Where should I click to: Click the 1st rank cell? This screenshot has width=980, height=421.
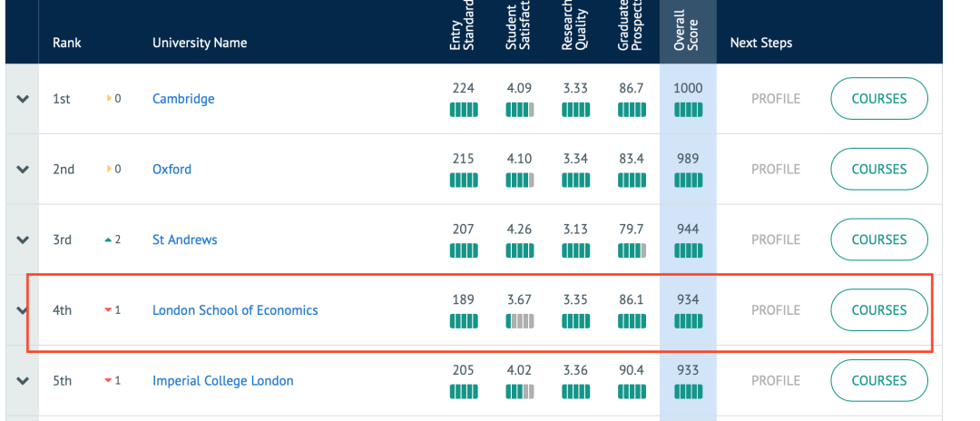62,99
